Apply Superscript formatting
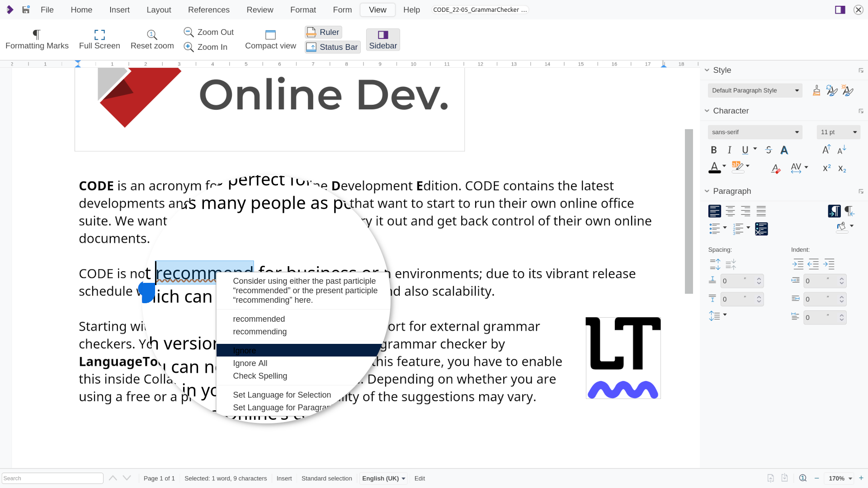 826,168
